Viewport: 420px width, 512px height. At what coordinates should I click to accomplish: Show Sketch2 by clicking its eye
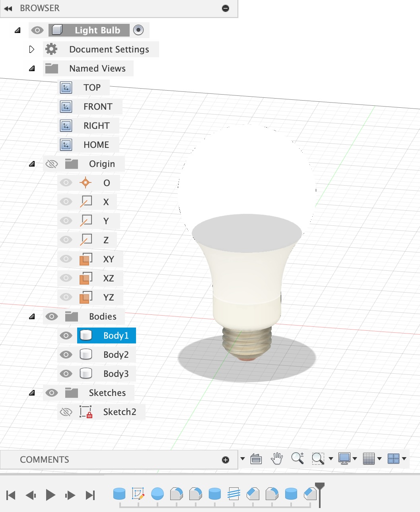(x=66, y=412)
